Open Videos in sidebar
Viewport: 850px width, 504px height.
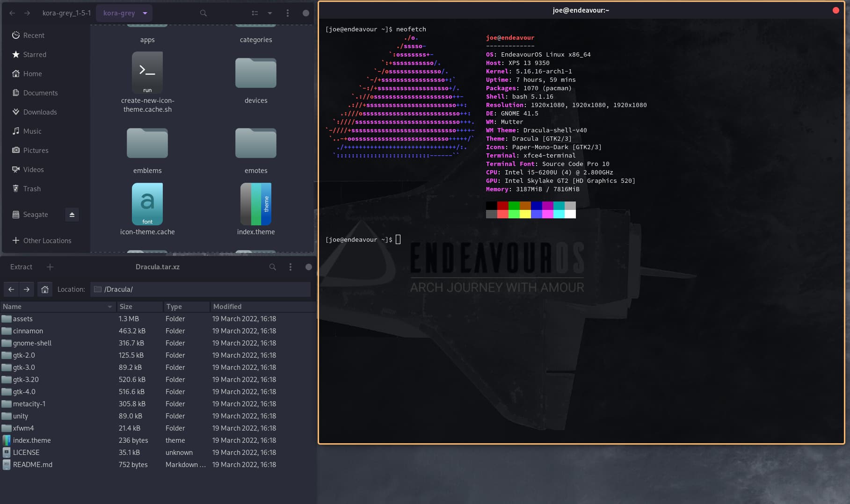(46, 170)
